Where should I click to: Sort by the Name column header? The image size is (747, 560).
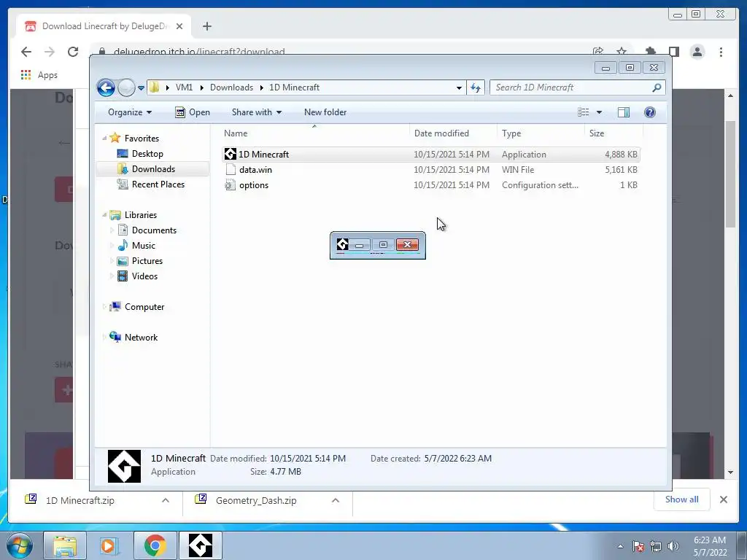tap(314, 133)
